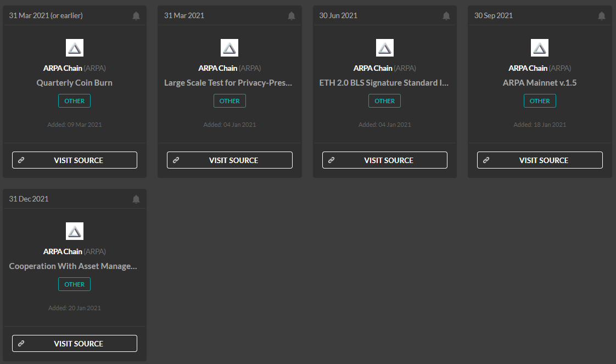Open ARPA Mainnet v.1.5 event title
Screen dimensions: 616x364
(540, 83)
